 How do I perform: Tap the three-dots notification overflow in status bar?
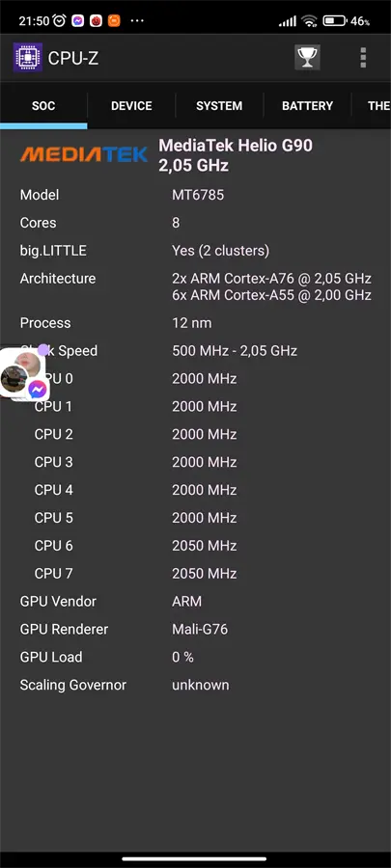137,21
